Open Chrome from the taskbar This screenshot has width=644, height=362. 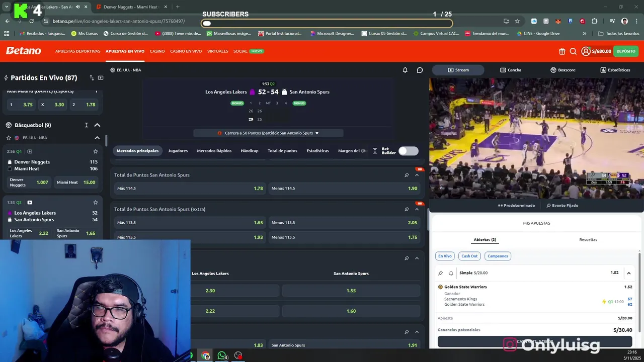coord(206,355)
